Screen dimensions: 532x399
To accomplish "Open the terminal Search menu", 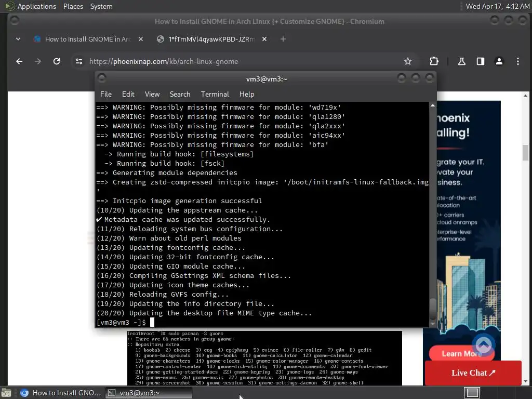I will coord(180,95).
